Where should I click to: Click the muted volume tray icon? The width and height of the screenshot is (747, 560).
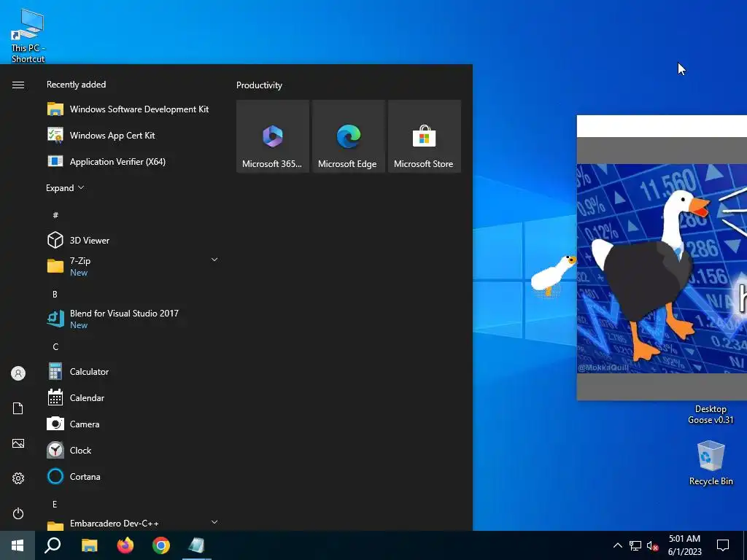652,545
